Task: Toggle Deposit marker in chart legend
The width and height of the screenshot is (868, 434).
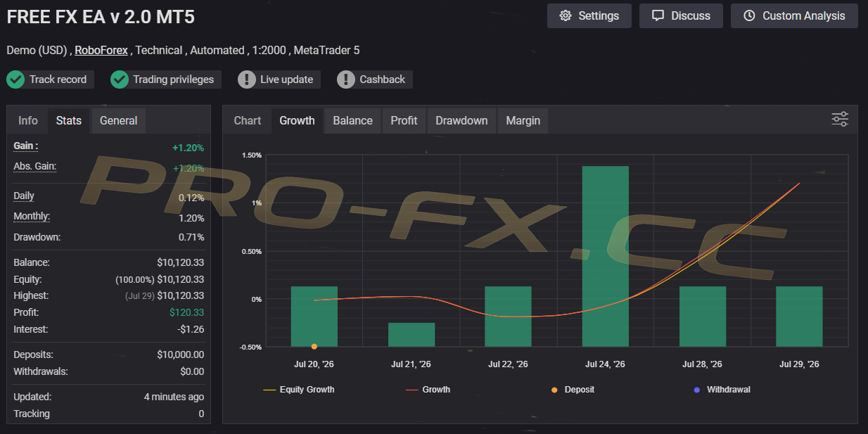Action: point(573,389)
